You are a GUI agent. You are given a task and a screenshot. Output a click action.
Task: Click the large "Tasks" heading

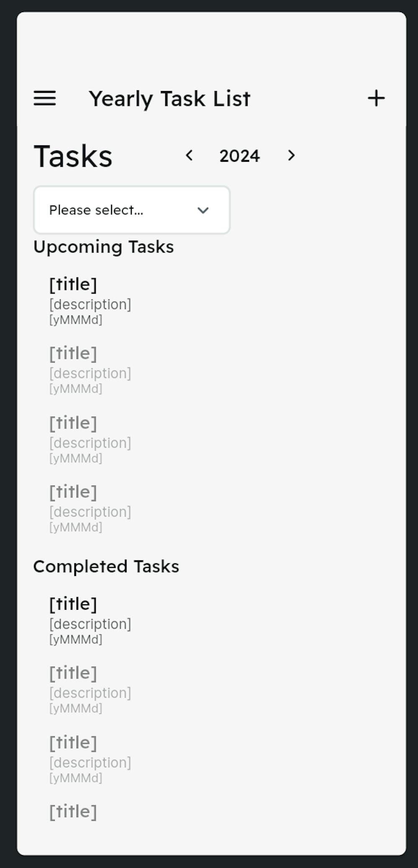point(73,156)
